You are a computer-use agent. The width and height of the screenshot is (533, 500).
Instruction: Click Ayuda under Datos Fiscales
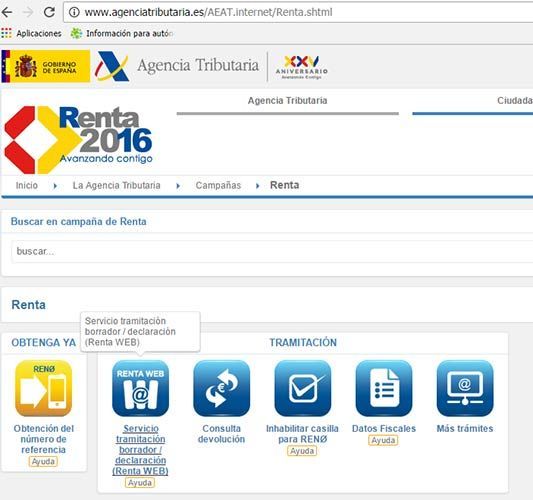pos(383,440)
